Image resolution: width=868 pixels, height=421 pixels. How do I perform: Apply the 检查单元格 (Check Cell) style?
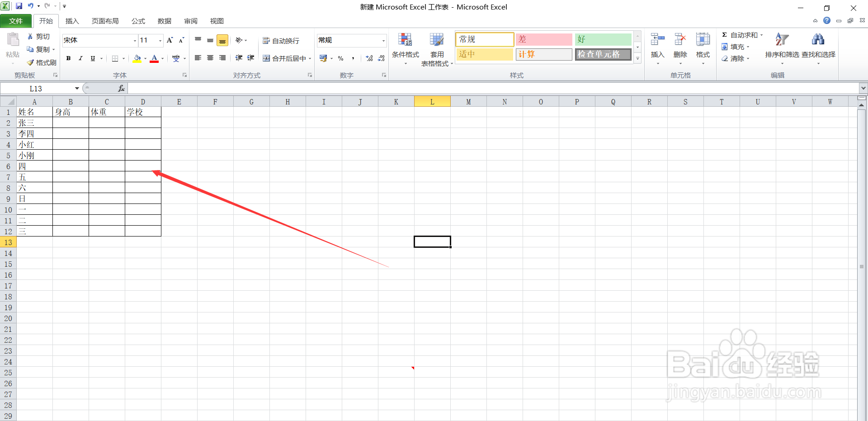click(603, 54)
